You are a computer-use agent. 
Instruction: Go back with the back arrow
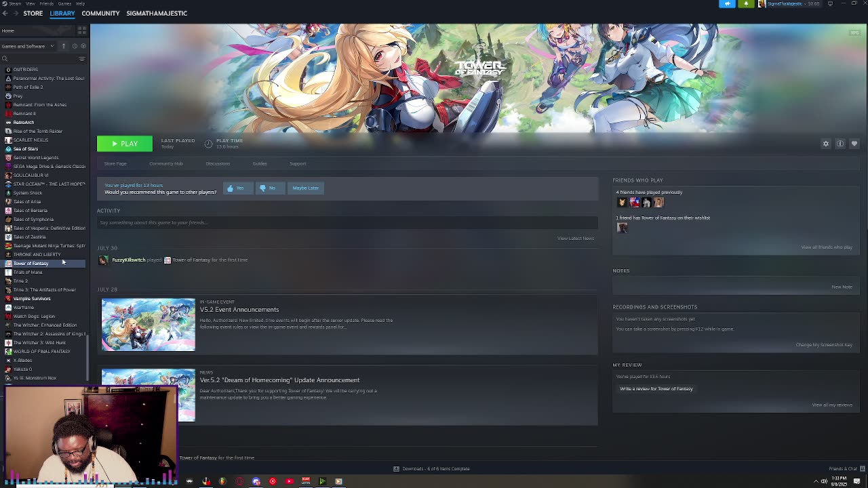7,13
